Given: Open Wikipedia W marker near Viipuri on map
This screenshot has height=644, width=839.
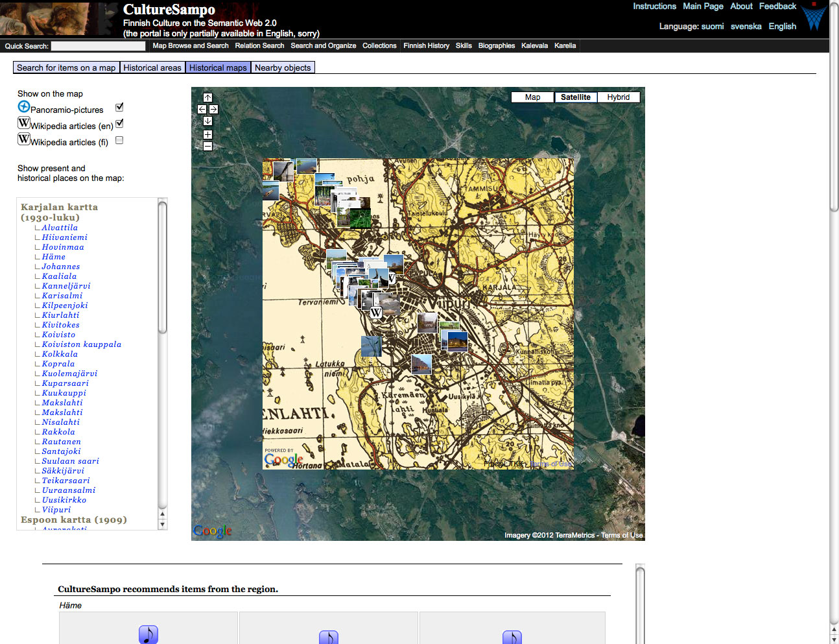Looking at the screenshot, I should 376,312.
